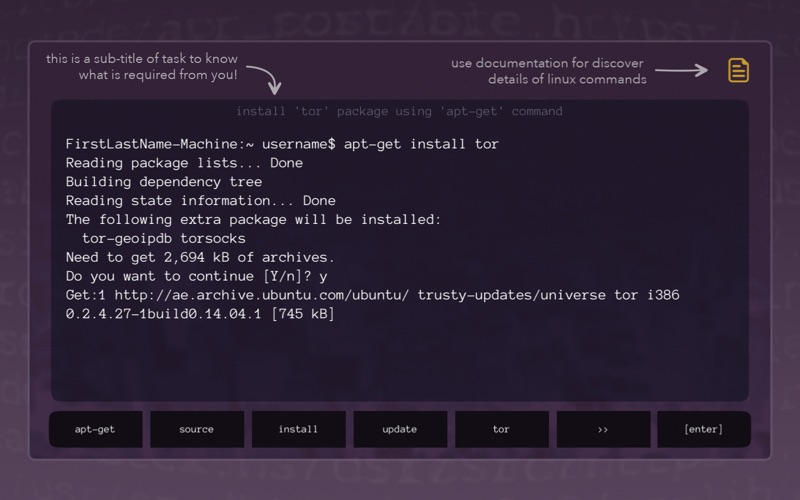Click the prompt line 'apt-get install tor'

(x=282, y=144)
